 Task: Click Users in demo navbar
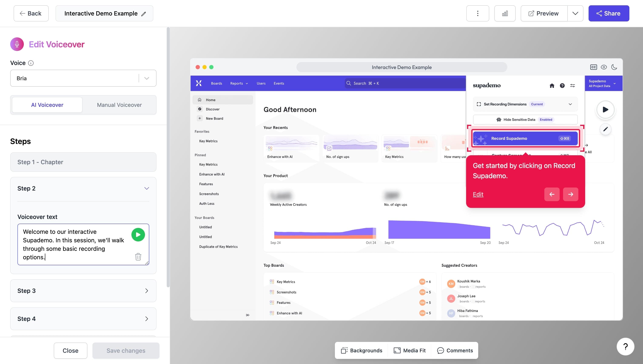point(261,83)
